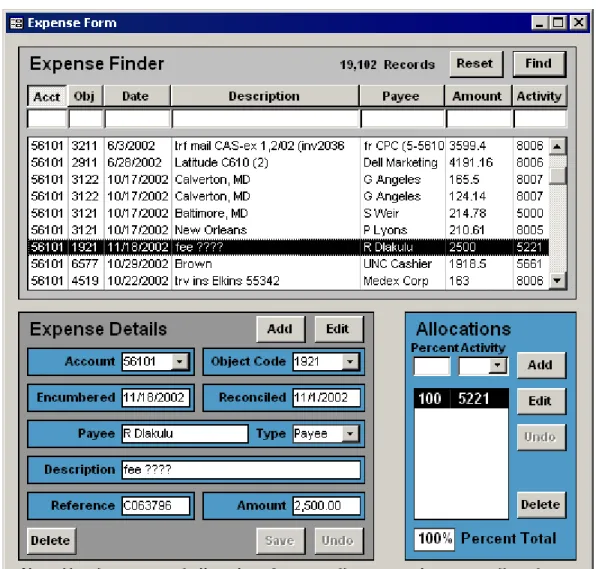Select the New Orleans expense row
This screenshot has height=569, width=596.
[x=288, y=230]
